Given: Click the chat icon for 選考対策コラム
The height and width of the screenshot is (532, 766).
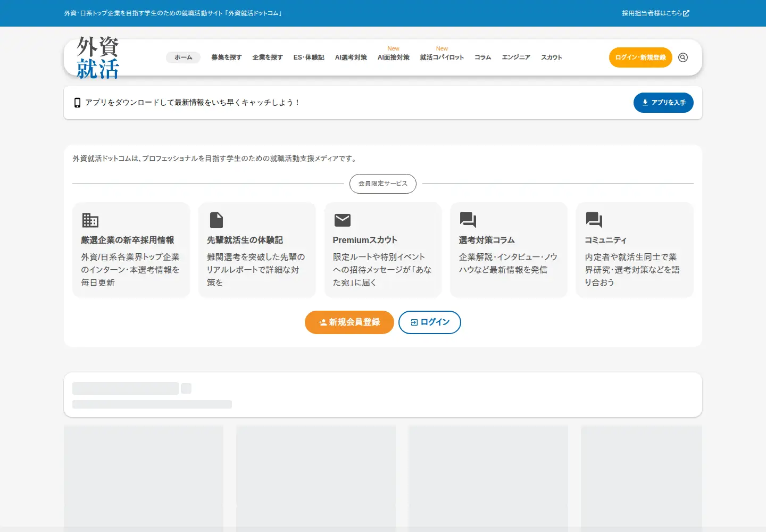Looking at the screenshot, I should point(468,220).
